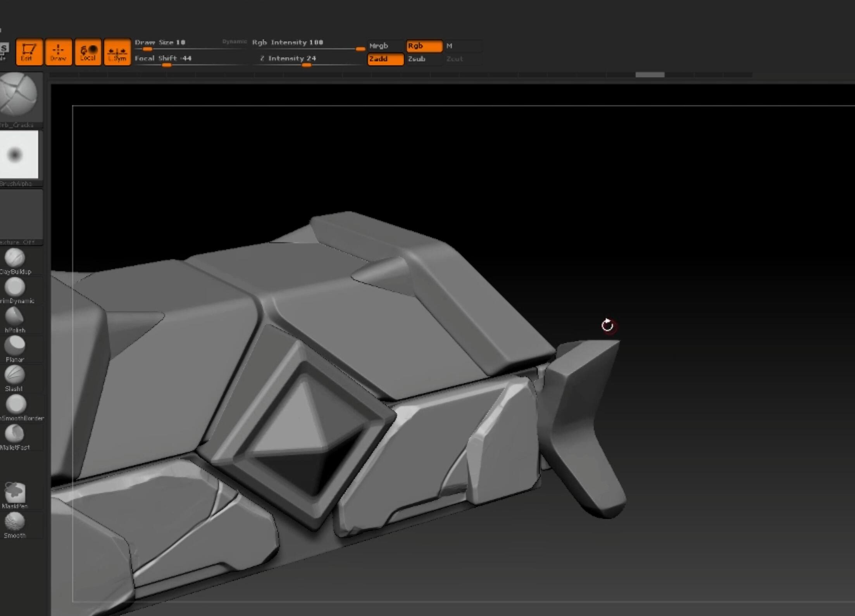Adjust the Focal Shift slider
The width and height of the screenshot is (855, 616).
point(190,61)
